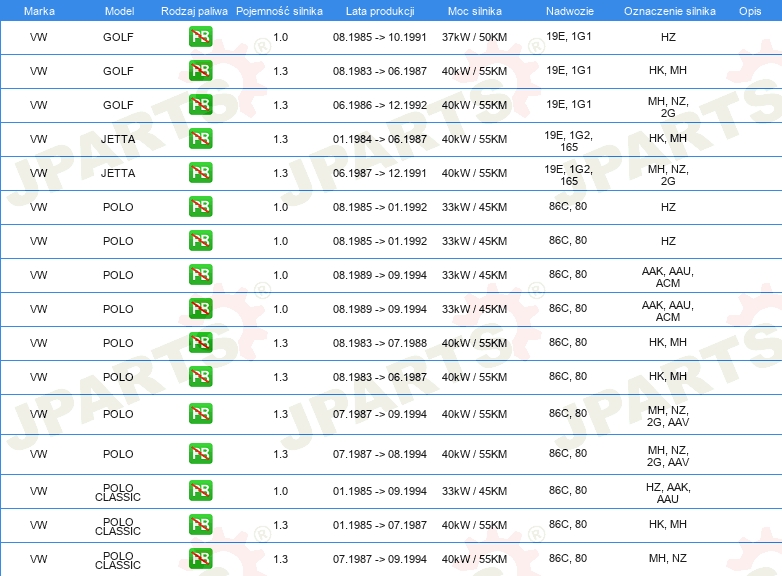Screen dimensions: 782x576
Task: Select the date range 07.1987 -> 08.1994
Action: [x=380, y=454]
